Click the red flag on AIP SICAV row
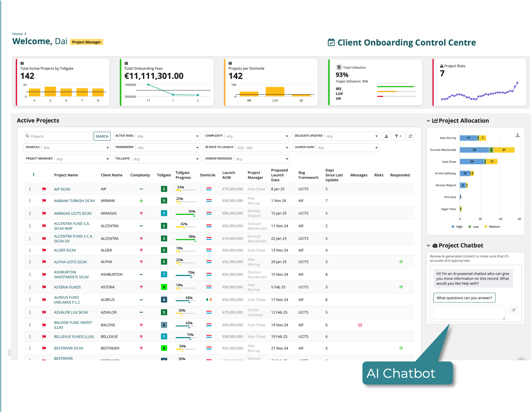This screenshot has height=413, width=532. pyautogui.click(x=44, y=189)
